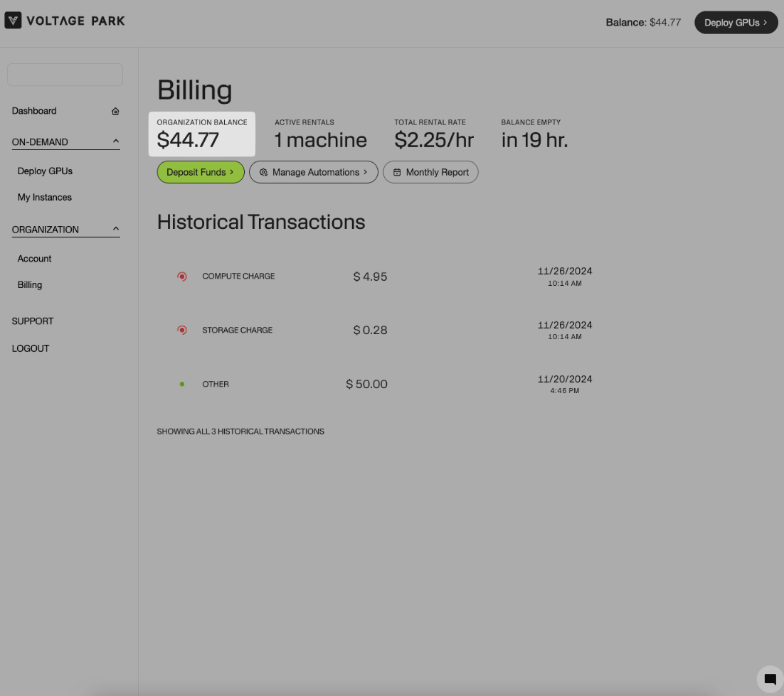Select Account under Organization
784x696 pixels.
34,259
